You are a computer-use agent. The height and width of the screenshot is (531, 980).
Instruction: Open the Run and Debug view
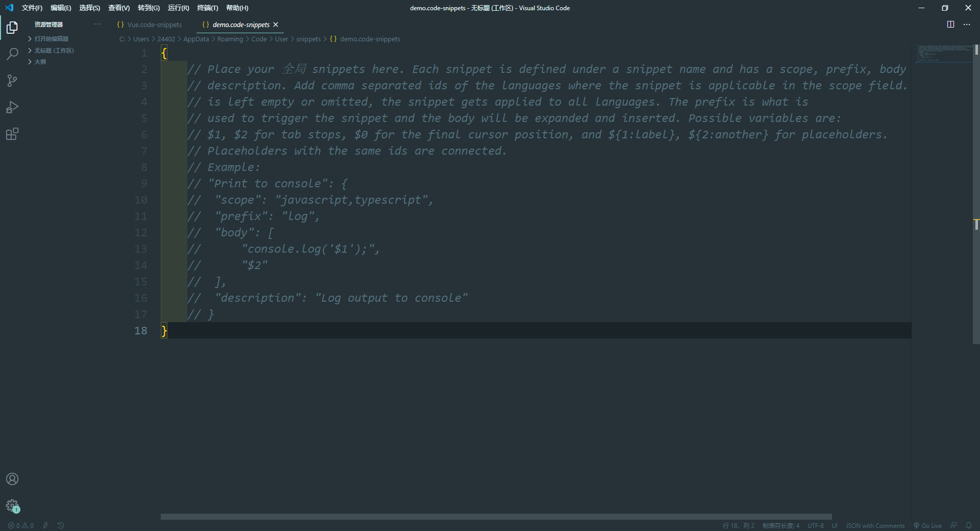point(12,107)
